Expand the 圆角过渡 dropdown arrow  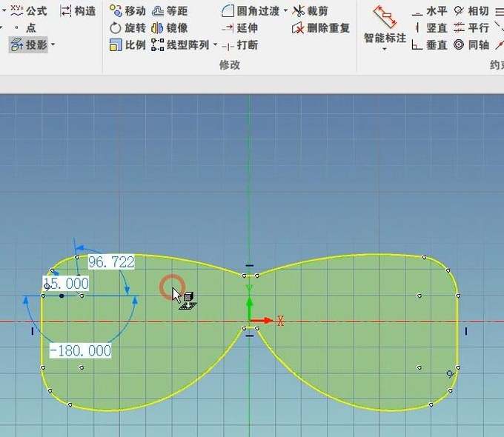click(x=285, y=11)
